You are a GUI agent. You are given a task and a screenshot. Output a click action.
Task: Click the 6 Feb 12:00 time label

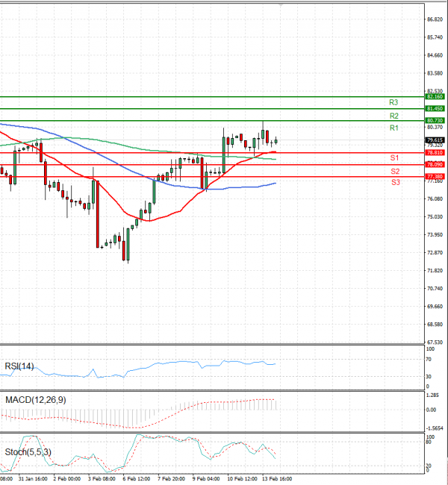click(137, 479)
